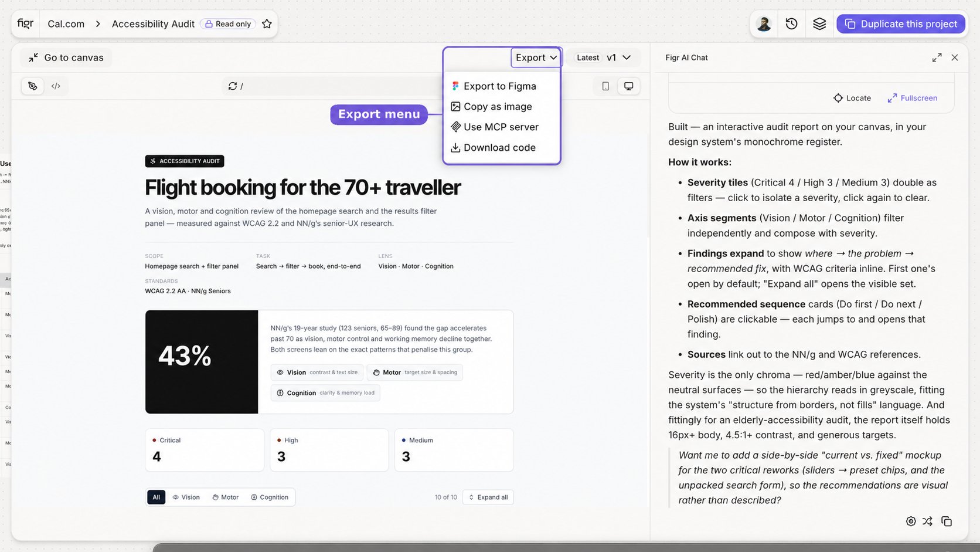The width and height of the screenshot is (980, 552).
Task: Open the layers stack icon
Action: pos(819,24)
